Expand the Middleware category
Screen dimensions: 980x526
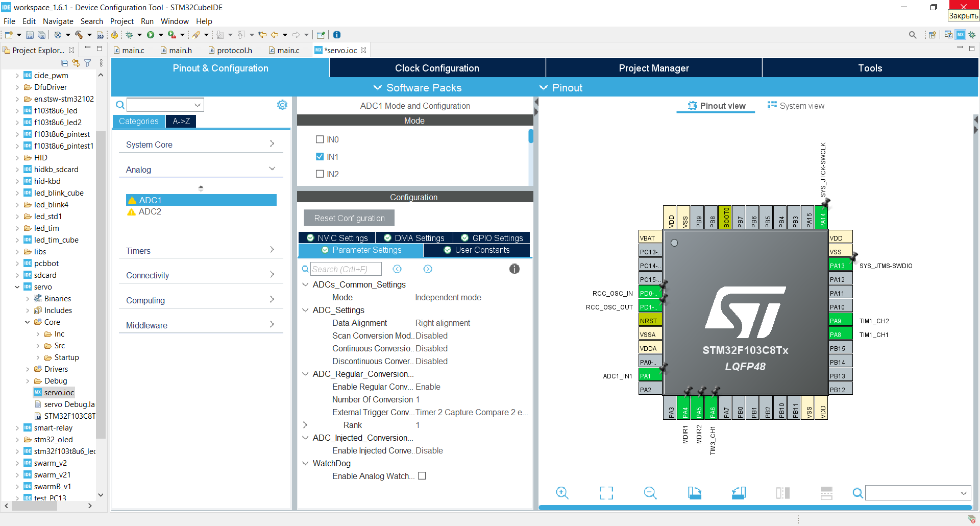click(201, 325)
